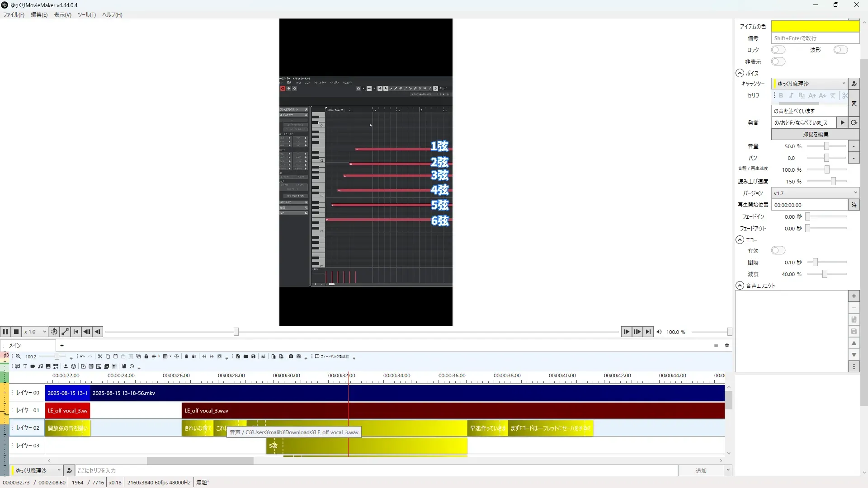Click the music note add-audio icon
The width and height of the screenshot is (868, 488).
[x=40, y=366]
